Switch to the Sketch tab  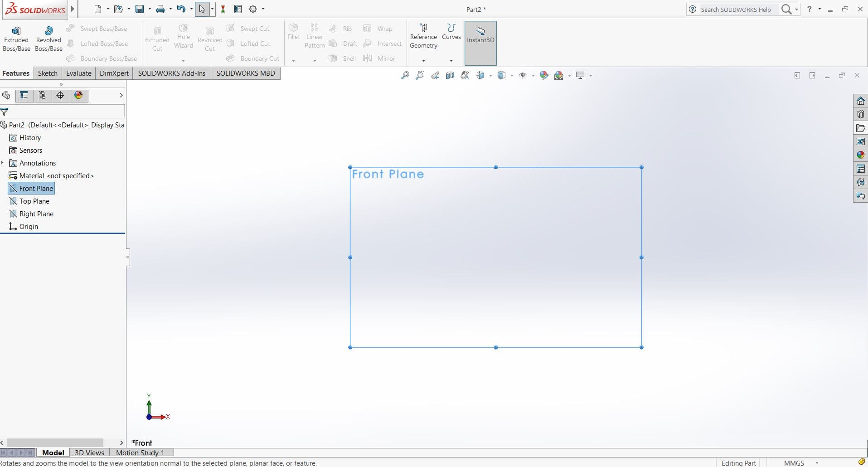48,73
